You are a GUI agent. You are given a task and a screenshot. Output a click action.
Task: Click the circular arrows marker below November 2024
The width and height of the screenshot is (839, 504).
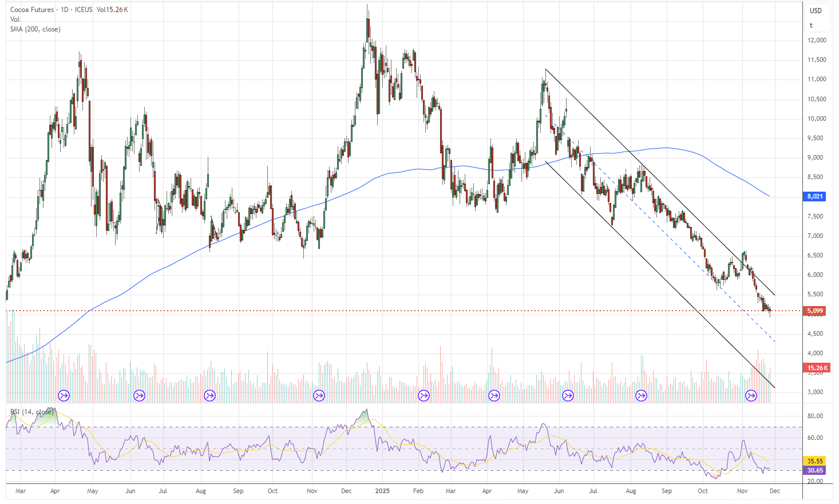coord(319,395)
